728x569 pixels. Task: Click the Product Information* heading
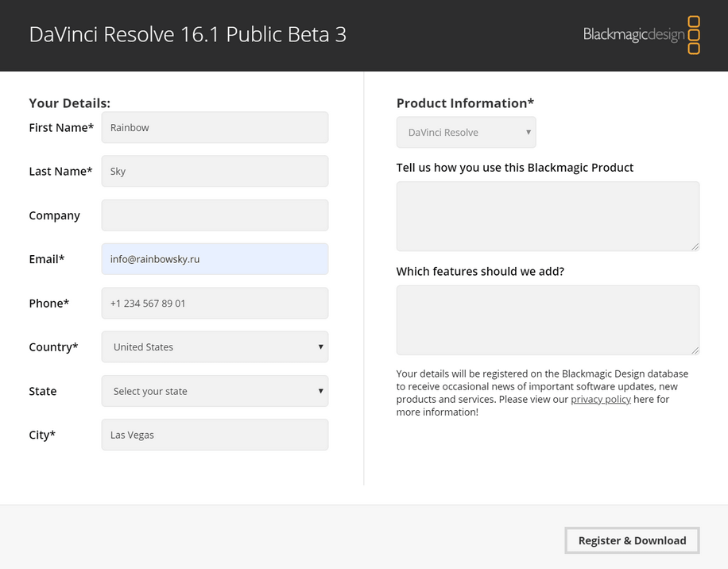(465, 103)
